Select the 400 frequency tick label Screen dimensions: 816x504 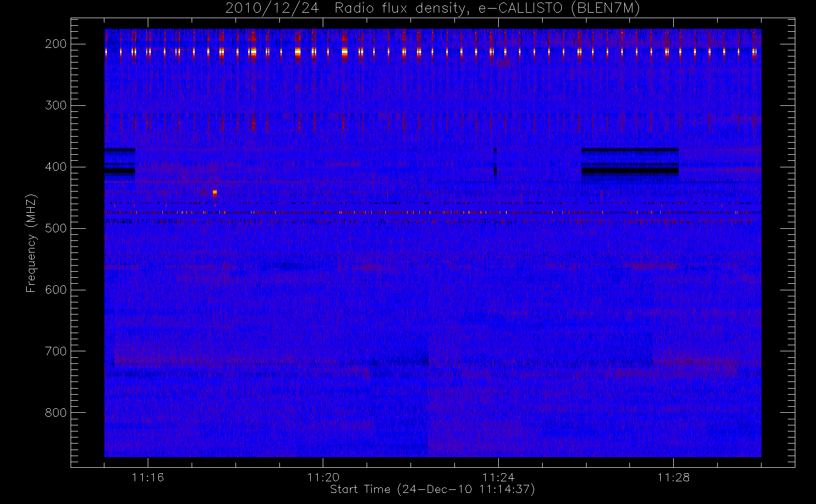coord(56,167)
